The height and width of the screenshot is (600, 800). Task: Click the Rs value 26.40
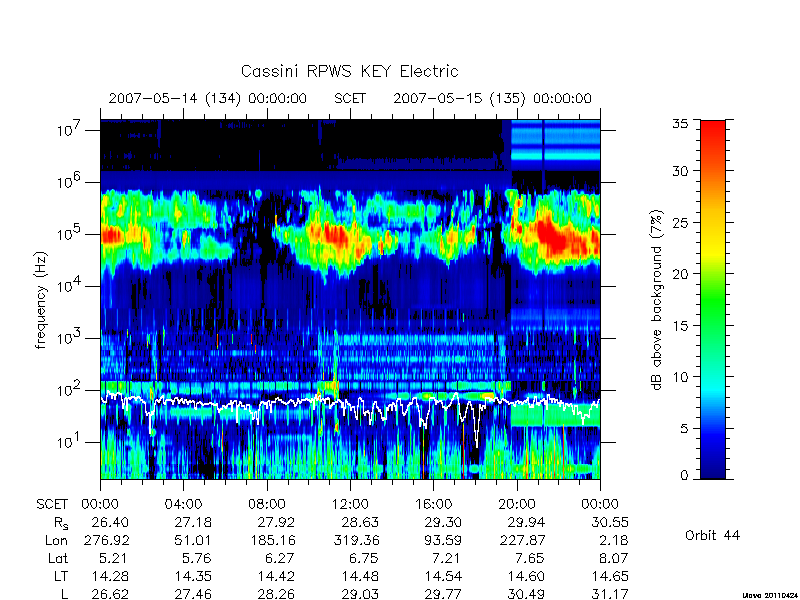coord(110,522)
